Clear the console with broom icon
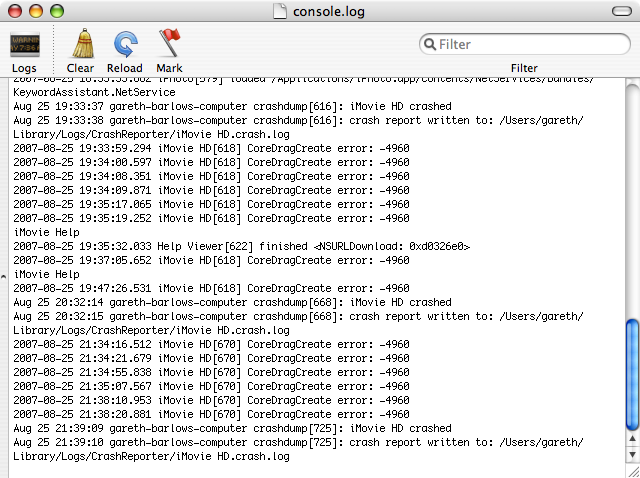This screenshot has width=640, height=478. (x=83, y=43)
